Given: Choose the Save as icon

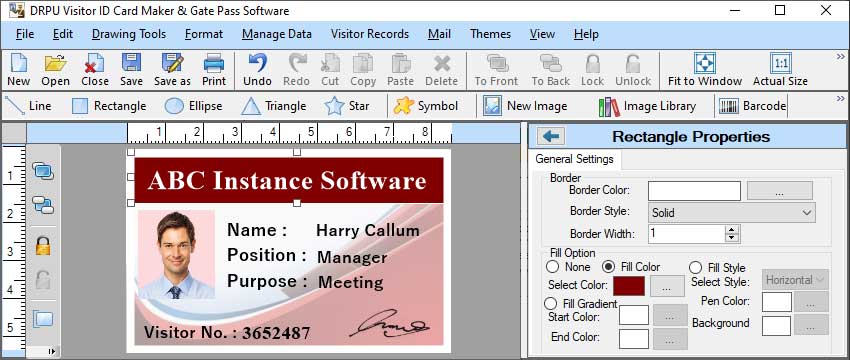Looking at the screenshot, I should tap(172, 63).
